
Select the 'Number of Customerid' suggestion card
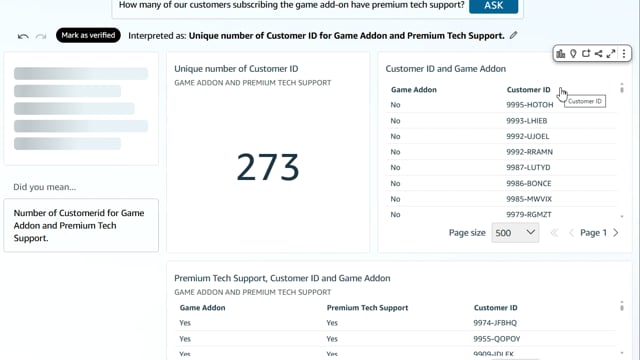[x=81, y=225]
